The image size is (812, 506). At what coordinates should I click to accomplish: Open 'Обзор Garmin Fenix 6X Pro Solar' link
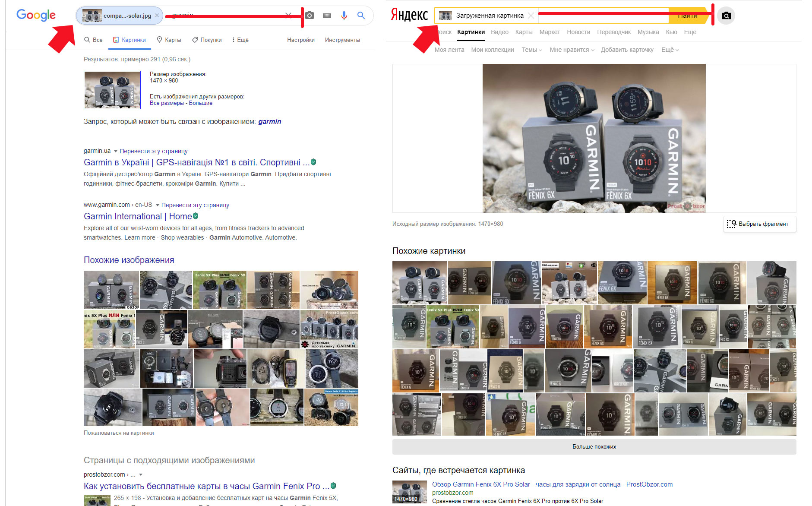point(552,484)
